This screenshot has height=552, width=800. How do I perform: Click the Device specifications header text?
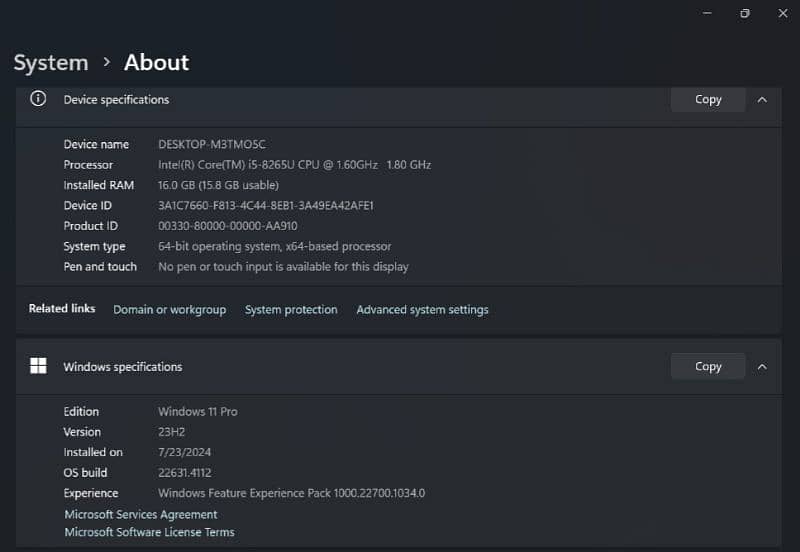[116, 99]
